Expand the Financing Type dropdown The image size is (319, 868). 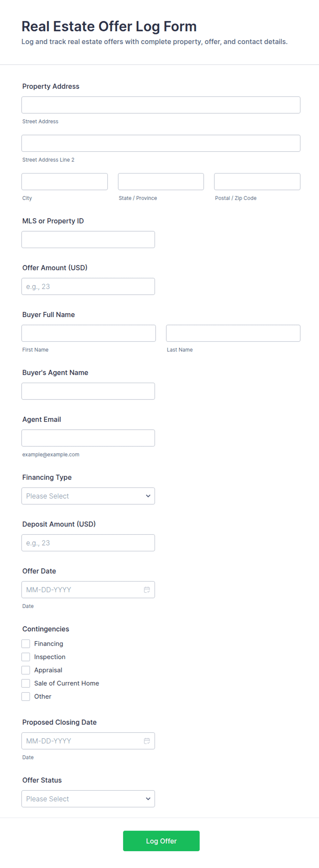88,496
